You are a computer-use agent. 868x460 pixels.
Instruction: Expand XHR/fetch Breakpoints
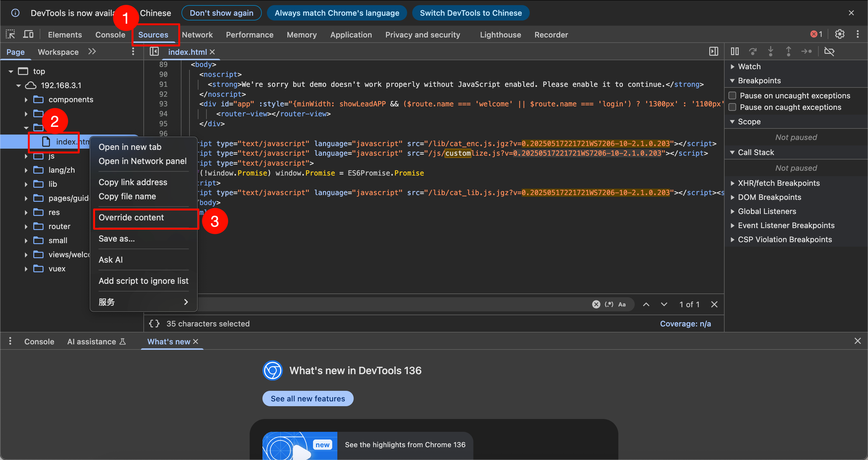[x=733, y=183]
